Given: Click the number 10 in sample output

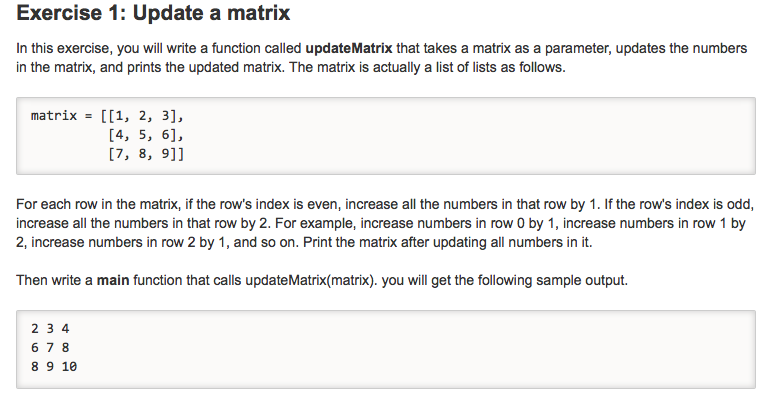Looking at the screenshot, I should click(x=69, y=367).
